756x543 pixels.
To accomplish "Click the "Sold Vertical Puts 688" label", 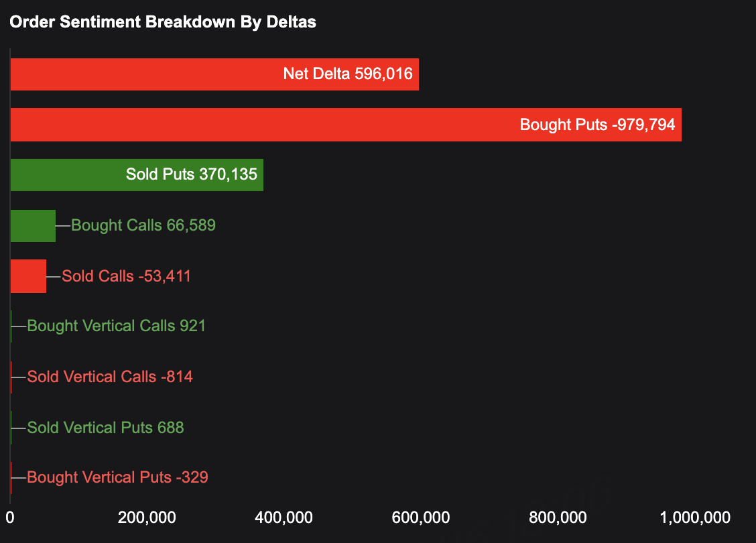I will pos(105,427).
